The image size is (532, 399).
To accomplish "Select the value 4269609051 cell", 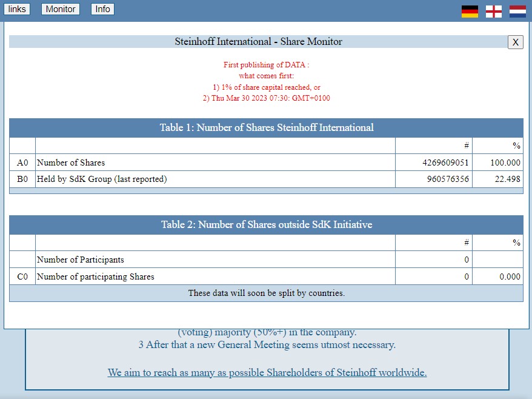I will 433,162.
